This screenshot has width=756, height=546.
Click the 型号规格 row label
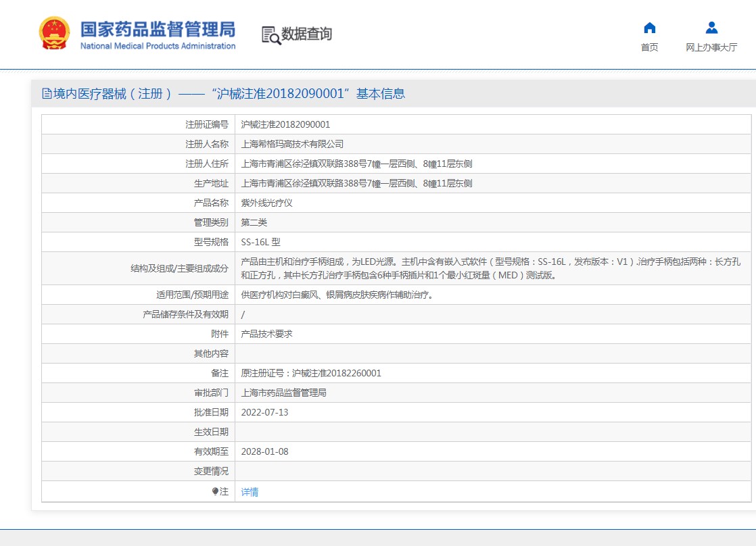point(211,243)
